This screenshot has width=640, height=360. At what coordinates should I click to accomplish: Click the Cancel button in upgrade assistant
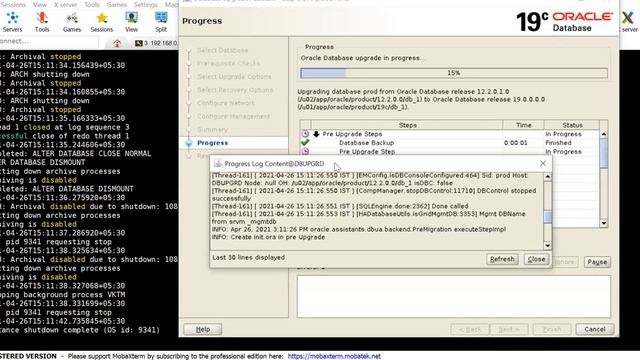[595, 329]
